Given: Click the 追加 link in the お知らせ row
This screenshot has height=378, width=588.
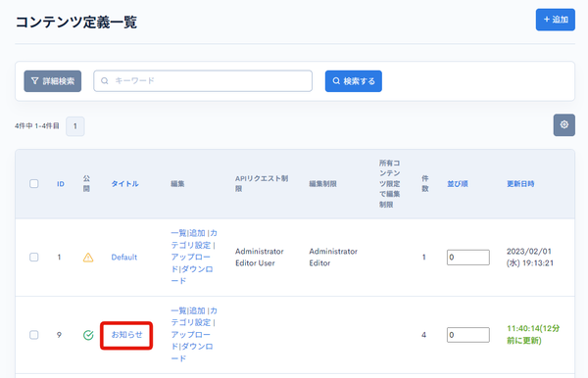Looking at the screenshot, I should [x=197, y=310].
